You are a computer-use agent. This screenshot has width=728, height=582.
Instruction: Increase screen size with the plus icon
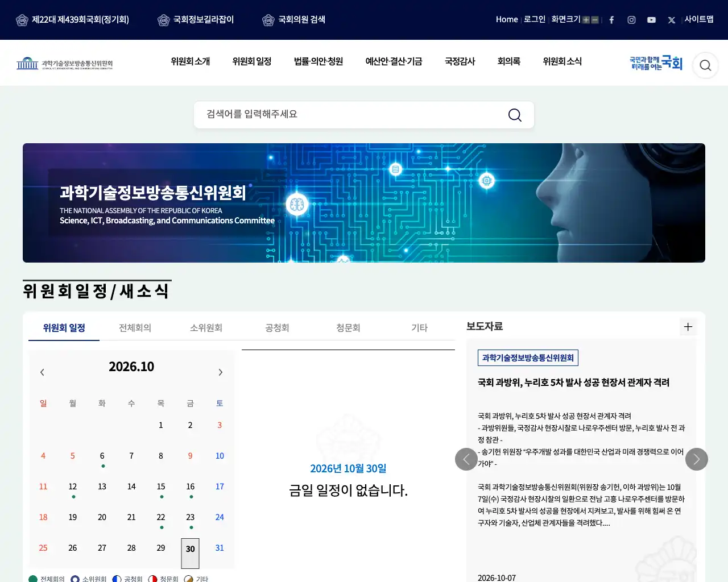(x=586, y=20)
